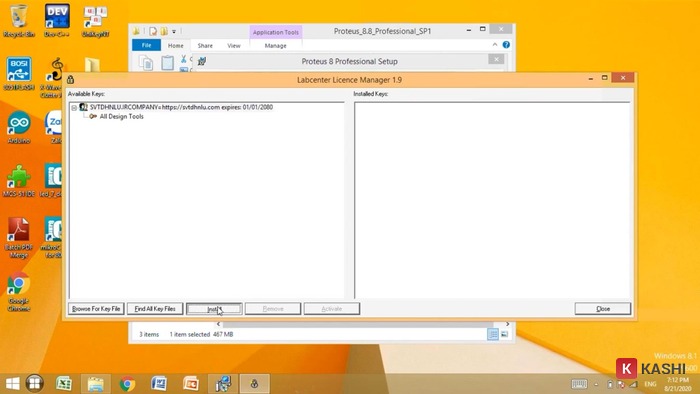Collapse the Explorer ribbon with the chevron

(495, 45)
